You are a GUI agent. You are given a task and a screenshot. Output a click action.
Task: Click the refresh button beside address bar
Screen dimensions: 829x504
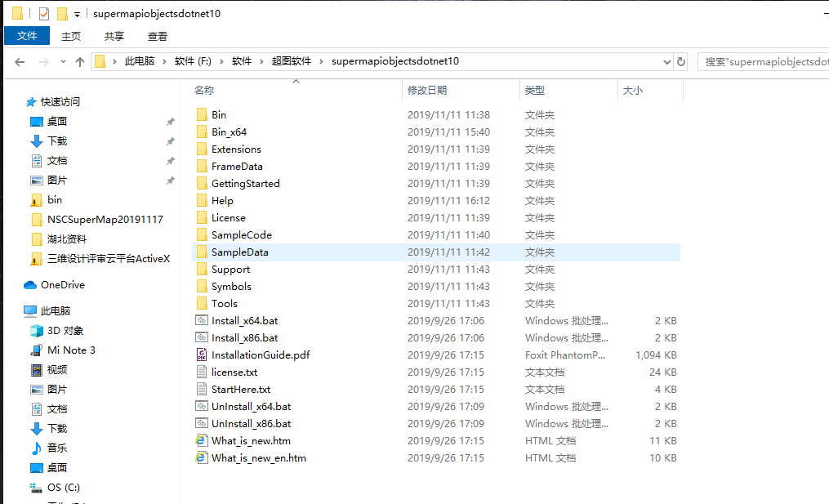point(681,62)
